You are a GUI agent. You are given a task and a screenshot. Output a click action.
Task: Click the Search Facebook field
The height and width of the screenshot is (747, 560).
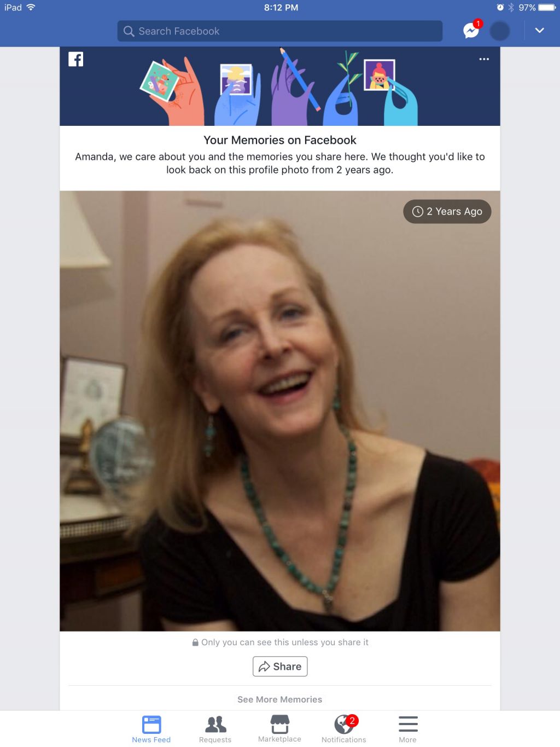(279, 31)
